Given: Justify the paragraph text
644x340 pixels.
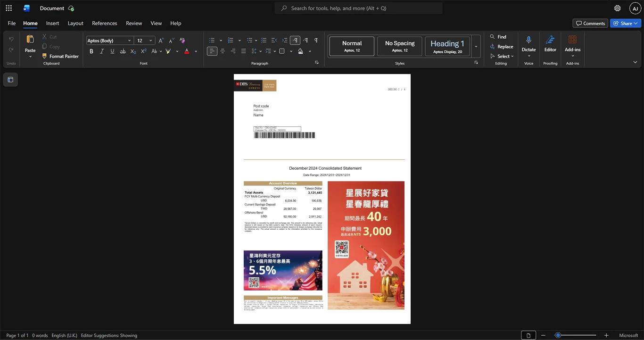Looking at the screenshot, I should point(243,51).
